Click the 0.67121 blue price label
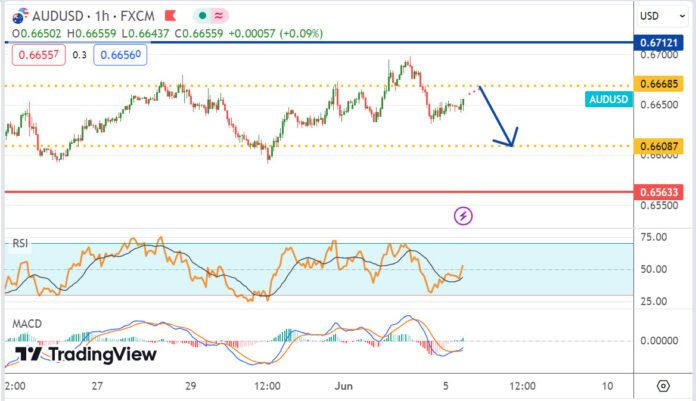This screenshot has height=401, width=696. click(661, 43)
